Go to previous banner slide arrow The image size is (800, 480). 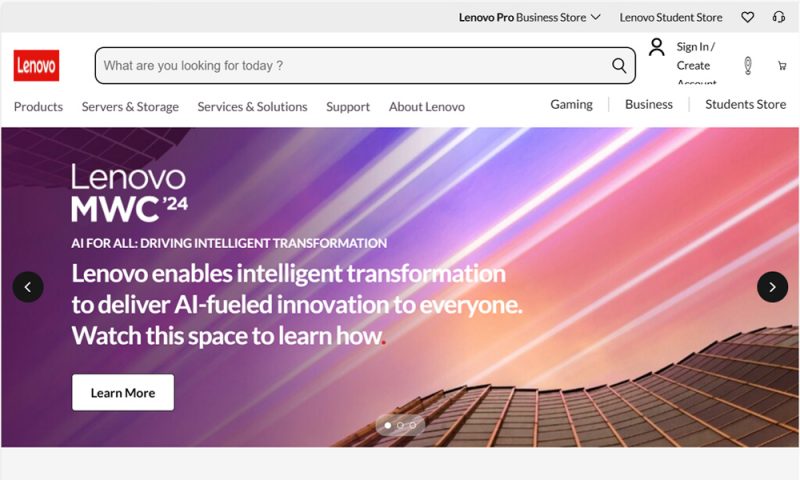[x=28, y=287]
